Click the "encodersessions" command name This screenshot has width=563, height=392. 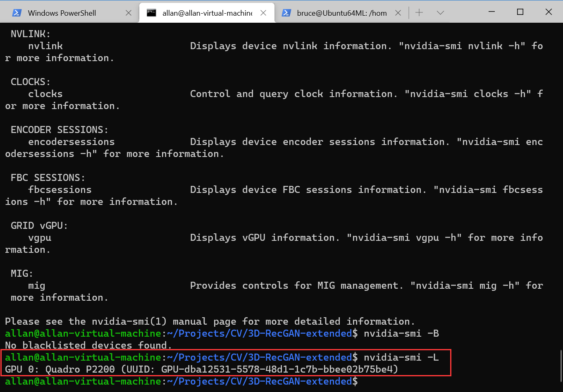(72, 142)
